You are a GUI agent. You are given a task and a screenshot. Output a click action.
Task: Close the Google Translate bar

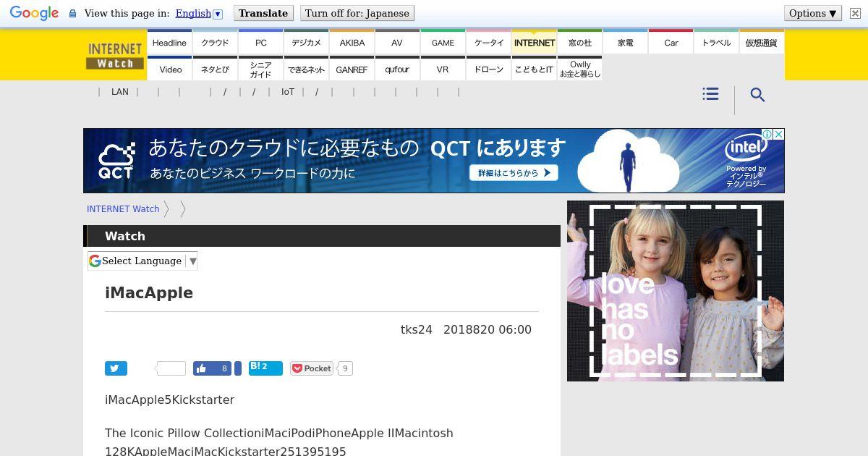[855, 13]
